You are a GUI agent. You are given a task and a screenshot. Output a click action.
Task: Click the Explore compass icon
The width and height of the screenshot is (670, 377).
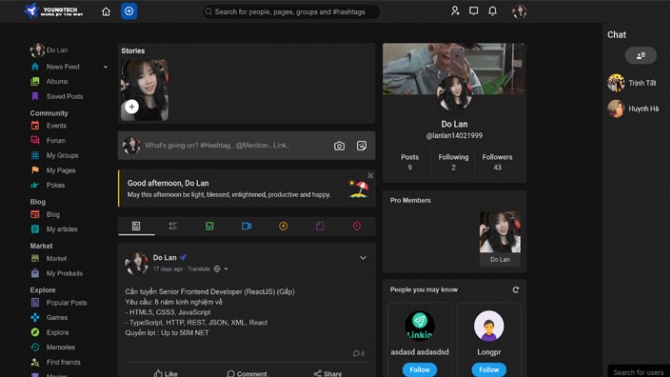pos(35,333)
